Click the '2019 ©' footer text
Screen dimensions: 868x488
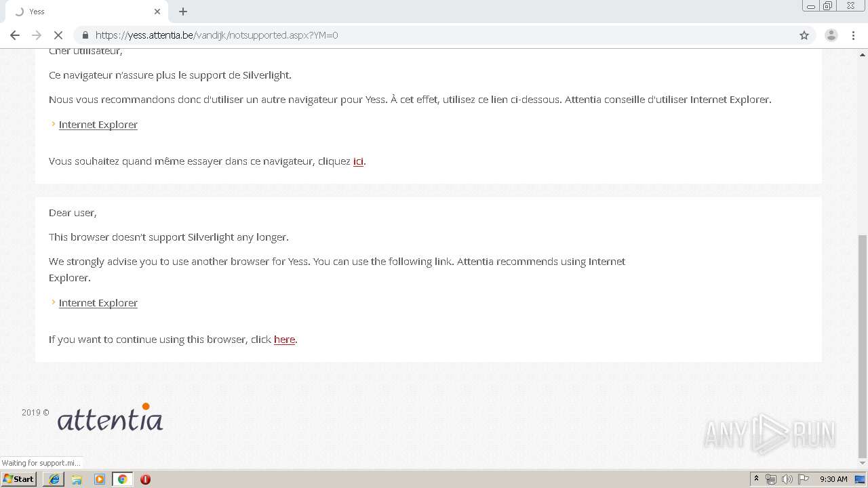click(35, 412)
